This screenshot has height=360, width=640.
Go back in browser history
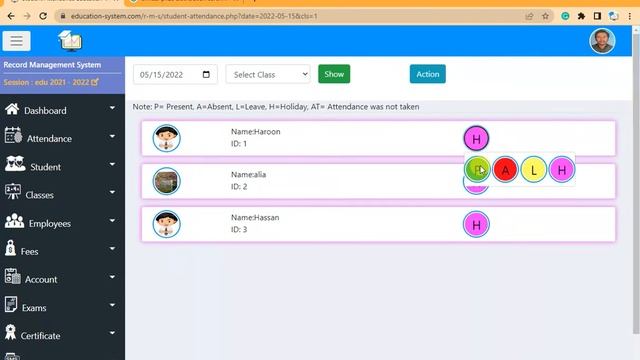[x=11, y=16]
